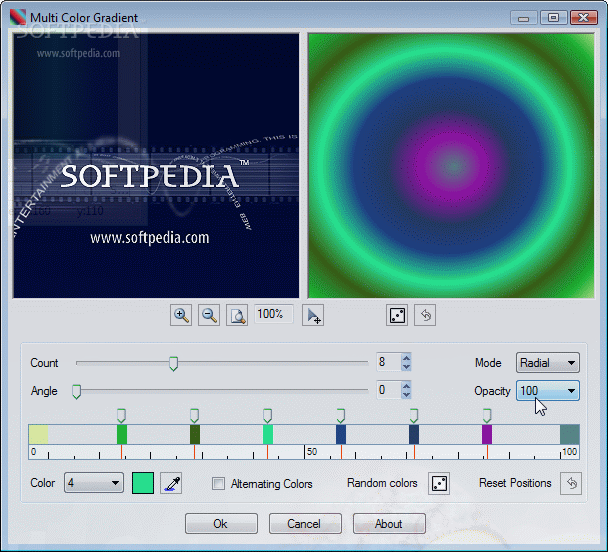Click the marker handle above the mint green stop

[267, 416]
